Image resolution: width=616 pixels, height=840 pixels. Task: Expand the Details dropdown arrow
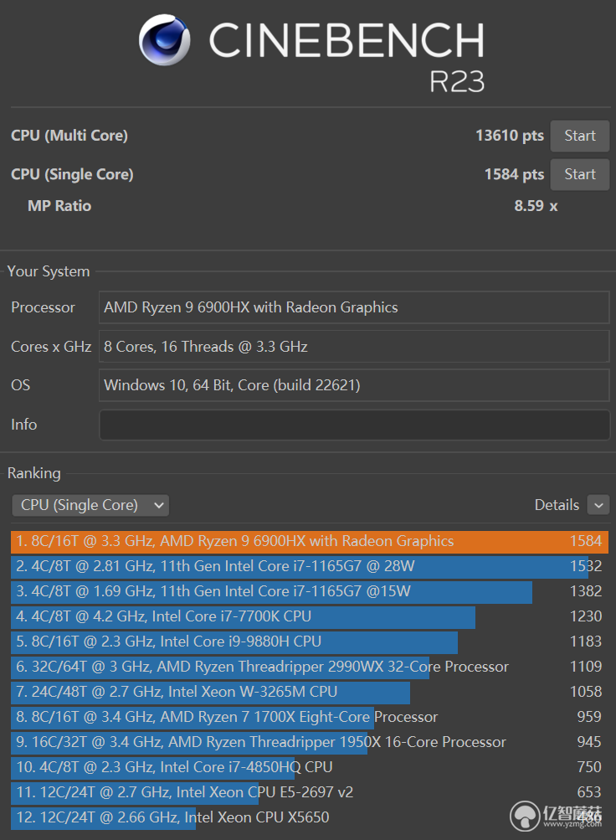[598, 505]
